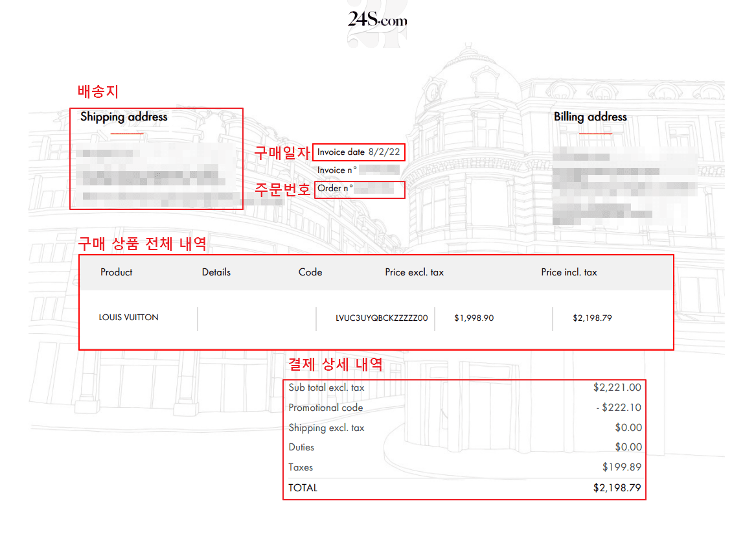Click the Sub total excl. tax label
The image size is (756, 536).
[x=326, y=388]
